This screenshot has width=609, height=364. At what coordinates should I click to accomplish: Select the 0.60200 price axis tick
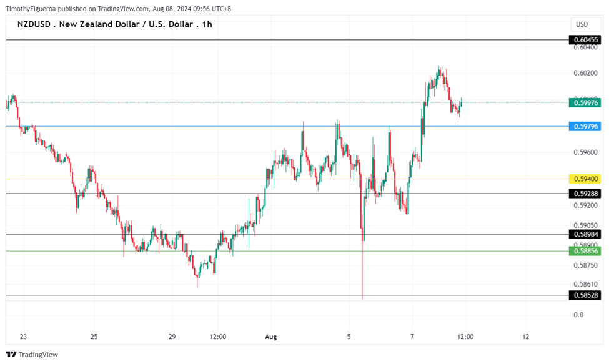[x=585, y=73]
